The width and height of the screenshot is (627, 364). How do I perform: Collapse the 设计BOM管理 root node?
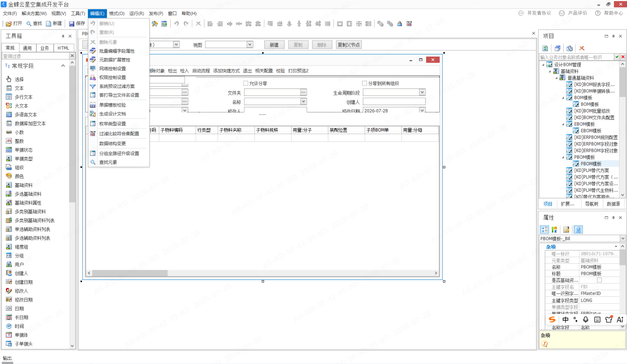[x=543, y=65]
